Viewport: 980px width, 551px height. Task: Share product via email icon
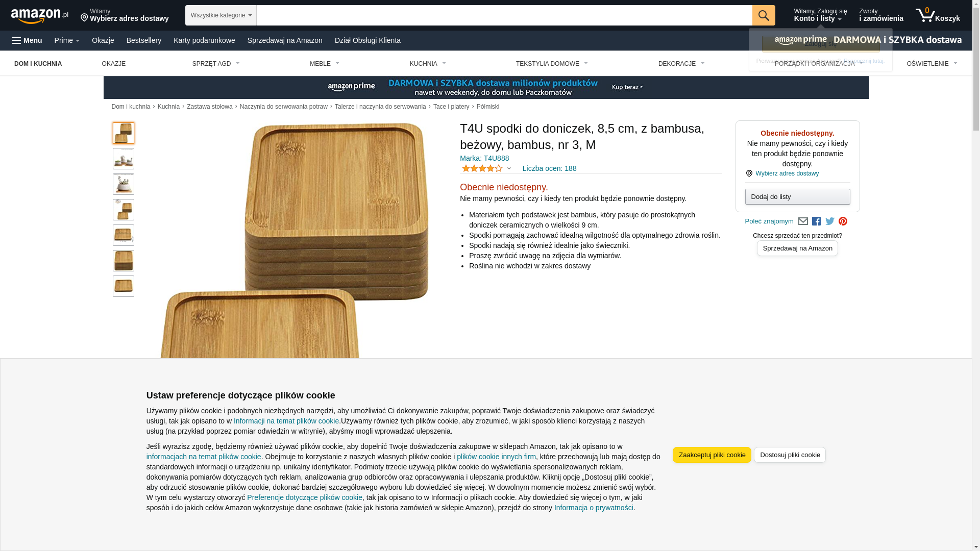click(x=803, y=221)
